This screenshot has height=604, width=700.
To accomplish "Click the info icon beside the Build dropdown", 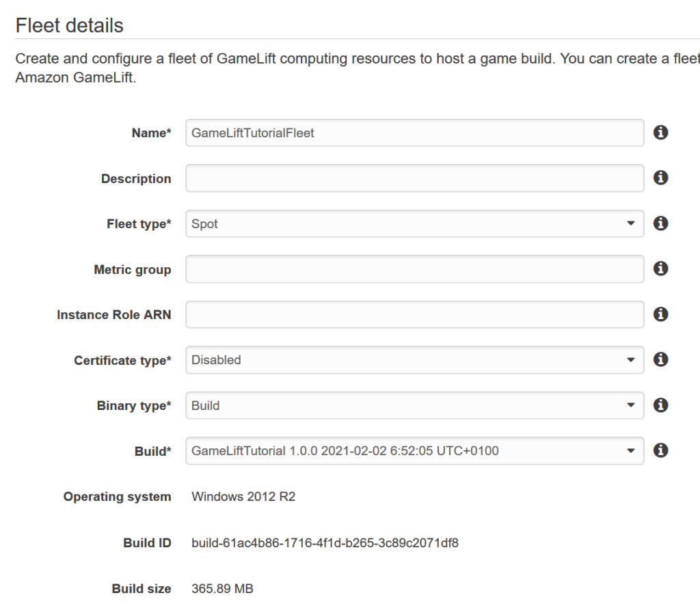I will [660, 450].
